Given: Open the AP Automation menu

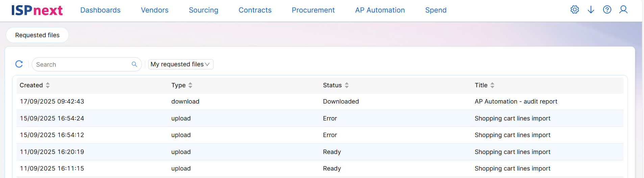Looking at the screenshot, I should (x=380, y=10).
